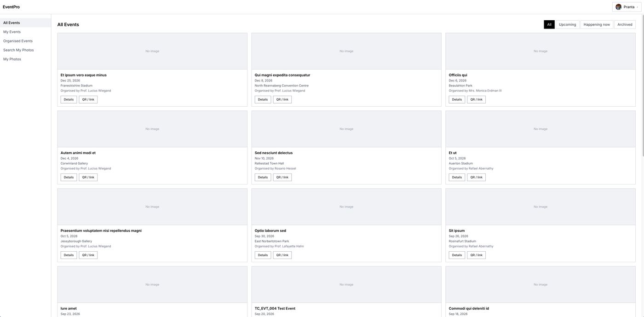Screen dimensions: 644x317
Task: Open Details for Officiis qui event
Action: click(457, 99)
